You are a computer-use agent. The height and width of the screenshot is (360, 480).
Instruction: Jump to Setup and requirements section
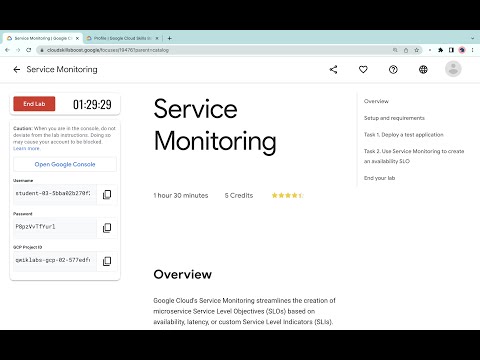(x=394, y=118)
